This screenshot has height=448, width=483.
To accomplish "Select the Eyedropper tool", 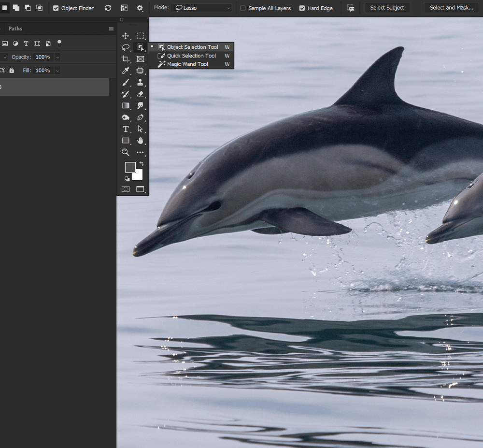I will (126, 71).
